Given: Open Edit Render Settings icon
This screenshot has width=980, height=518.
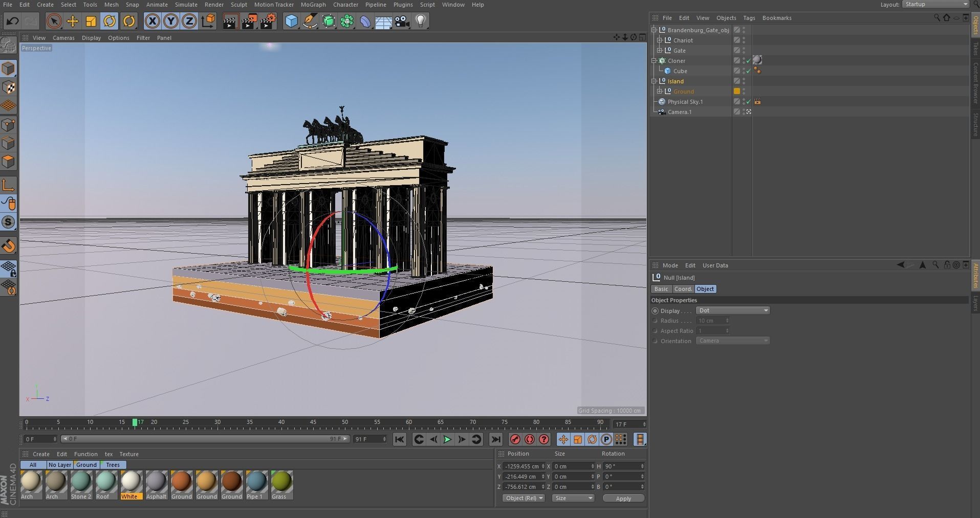Looking at the screenshot, I should point(268,21).
